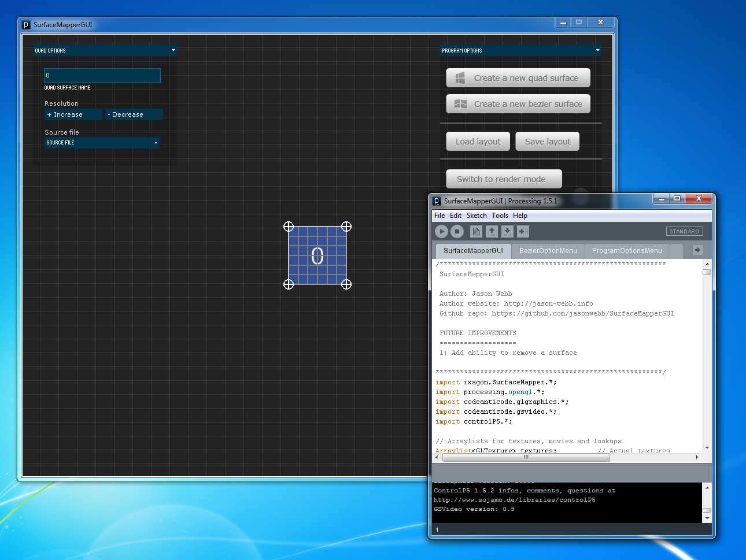The width and height of the screenshot is (746, 560).
Task: Switch to the BezierOptionMenu tab
Action: click(x=548, y=250)
